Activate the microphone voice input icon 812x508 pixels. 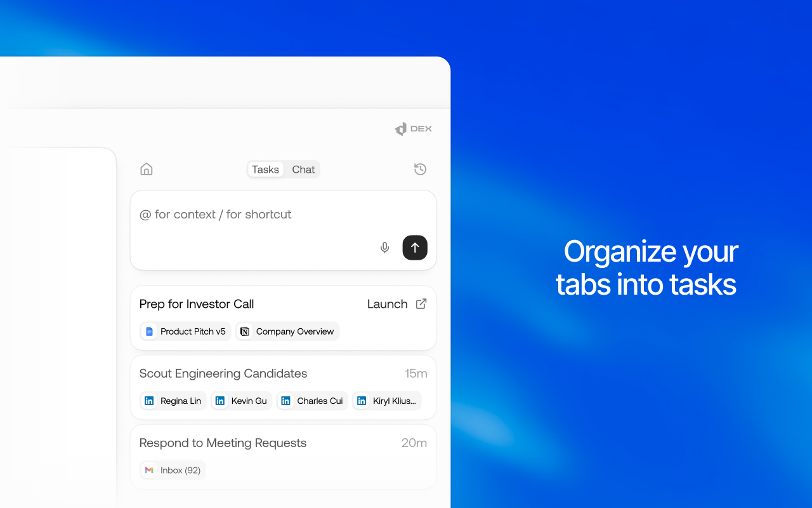(x=384, y=248)
